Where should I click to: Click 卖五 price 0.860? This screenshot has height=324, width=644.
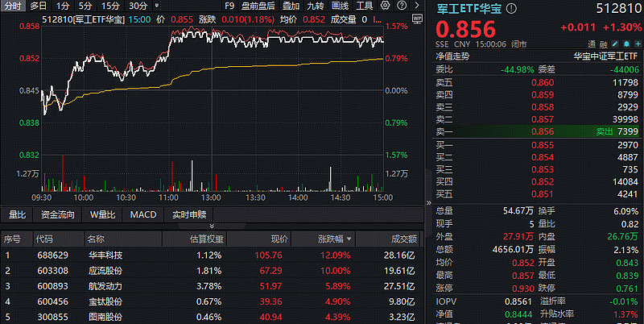pyautogui.click(x=543, y=83)
